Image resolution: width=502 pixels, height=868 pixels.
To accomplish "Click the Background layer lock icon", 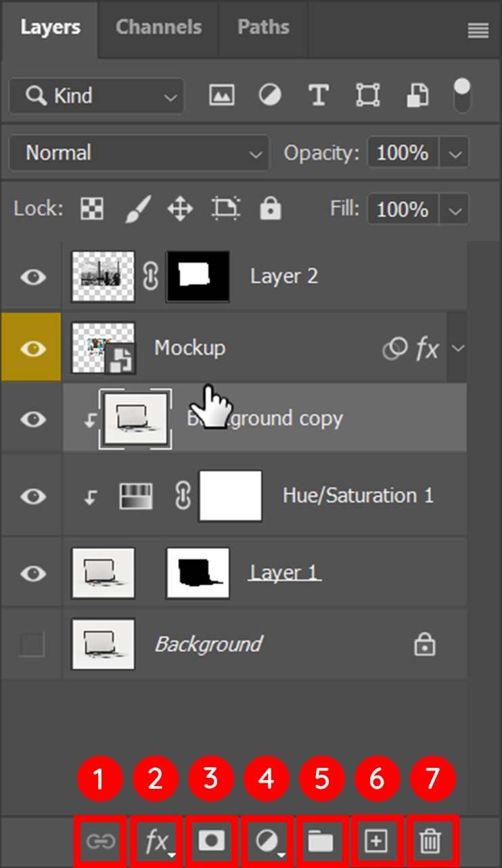I will (x=424, y=644).
